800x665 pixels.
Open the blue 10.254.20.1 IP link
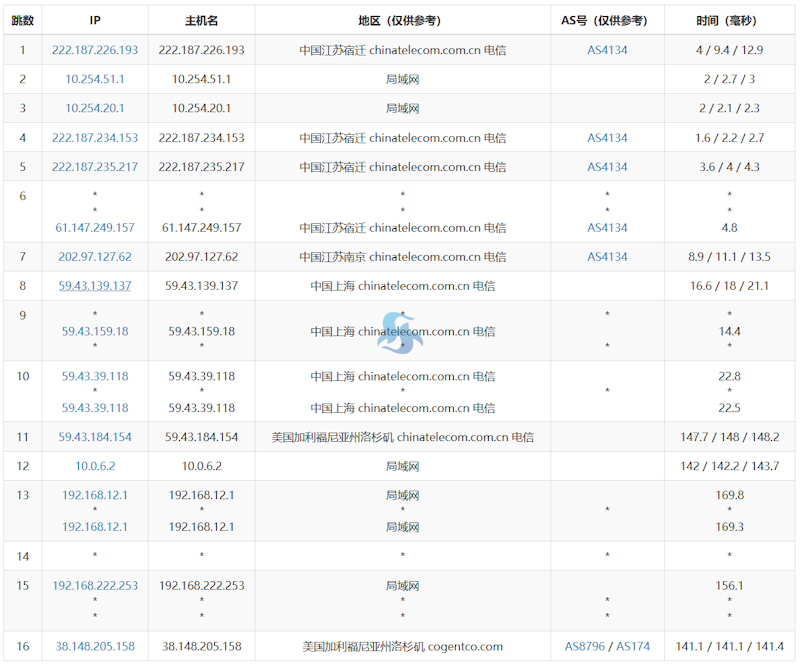click(95, 108)
